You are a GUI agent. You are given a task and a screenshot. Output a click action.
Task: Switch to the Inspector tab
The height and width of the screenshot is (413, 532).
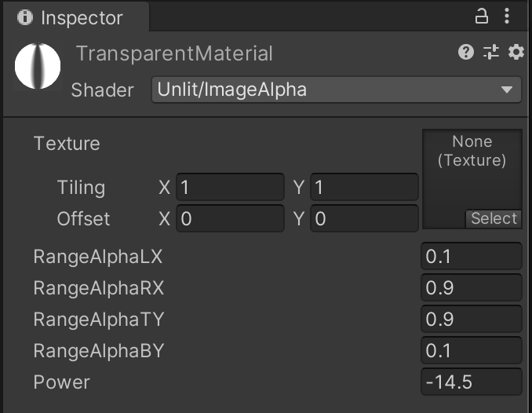tap(71, 17)
